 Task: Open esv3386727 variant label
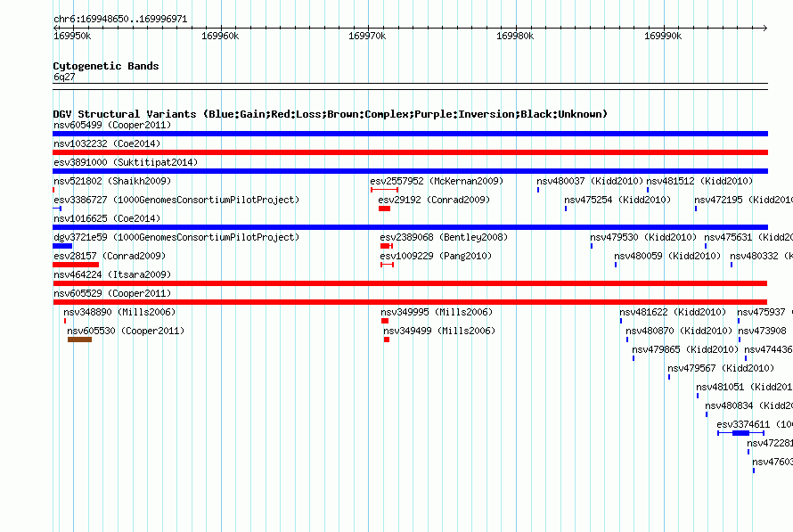pos(176,200)
